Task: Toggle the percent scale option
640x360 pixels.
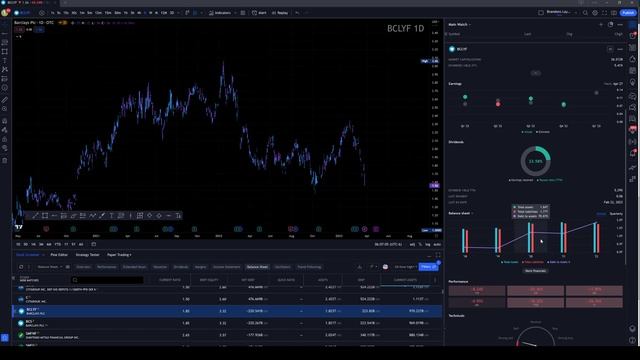Action: tap(420, 244)
